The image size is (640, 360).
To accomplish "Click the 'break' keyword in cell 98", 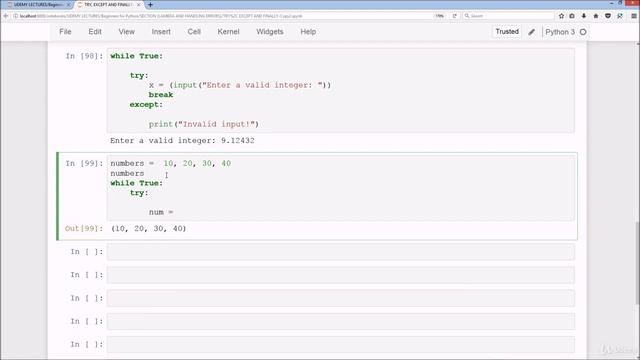I will (x=161, y=95).
